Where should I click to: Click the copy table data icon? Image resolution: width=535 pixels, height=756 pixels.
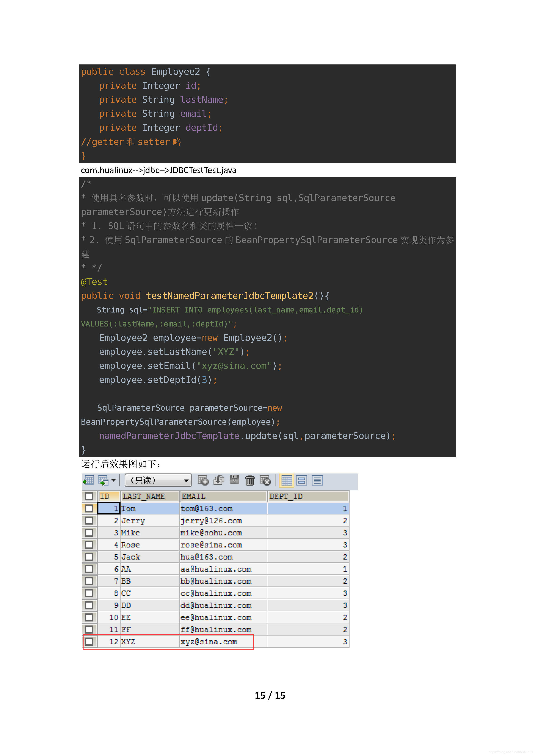pos(103,480)
